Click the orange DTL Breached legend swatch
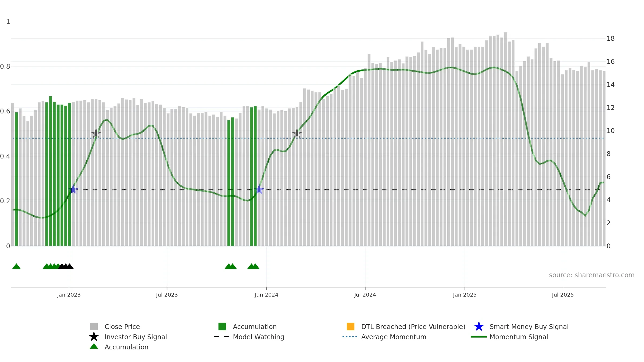 point(350,327)
